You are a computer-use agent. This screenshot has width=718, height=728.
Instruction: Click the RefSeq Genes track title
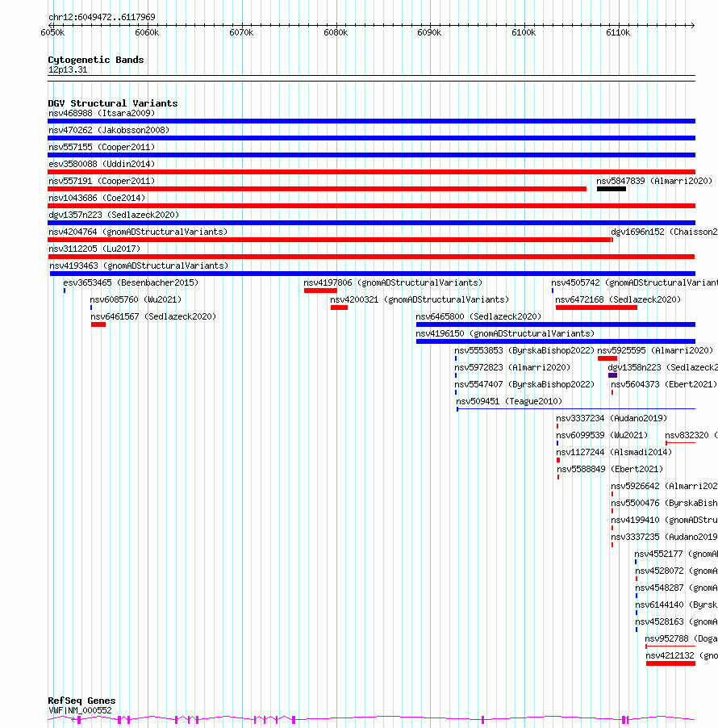pos(81,701)
